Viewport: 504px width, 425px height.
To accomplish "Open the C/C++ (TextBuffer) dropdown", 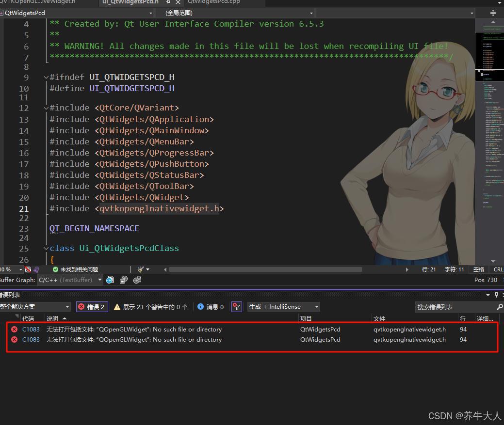I will (70, 280).
